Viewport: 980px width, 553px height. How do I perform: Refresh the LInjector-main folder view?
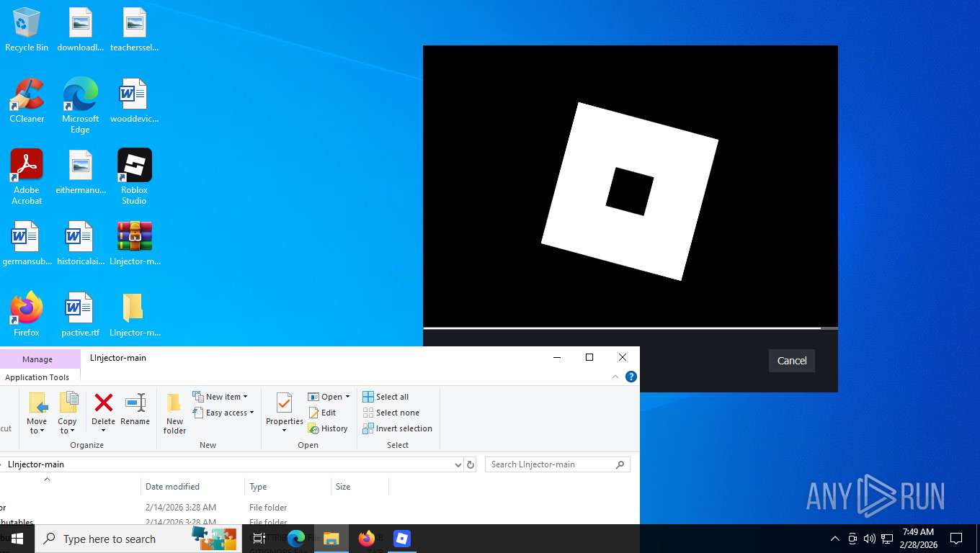click(471, 465)
